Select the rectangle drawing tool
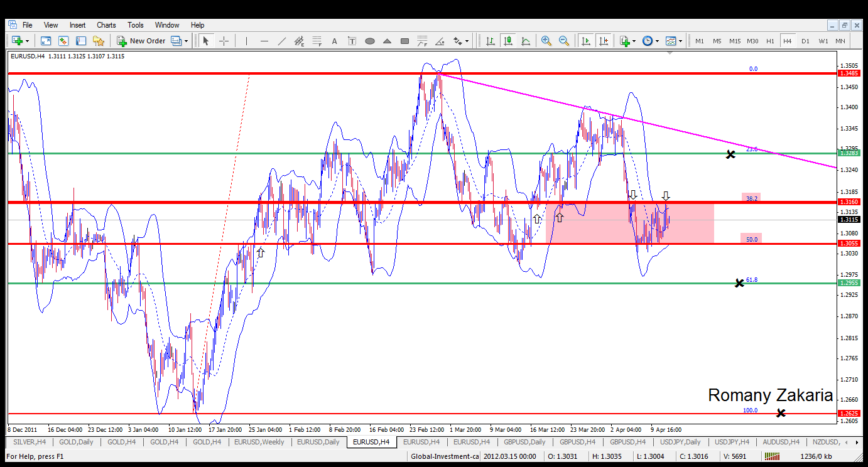Viewport: 868px width, 467px height. 405,41
